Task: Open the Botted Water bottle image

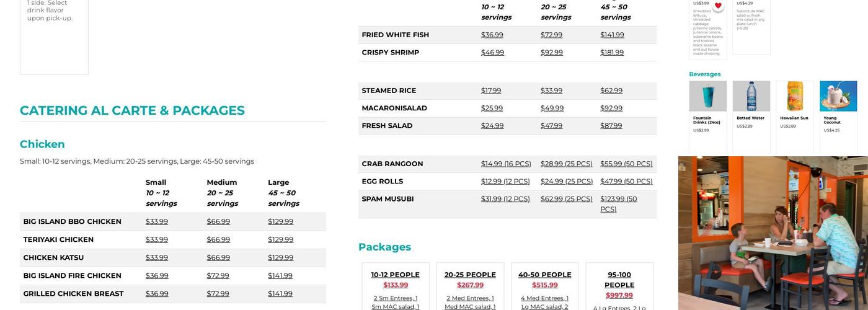Action: [751, 96]
